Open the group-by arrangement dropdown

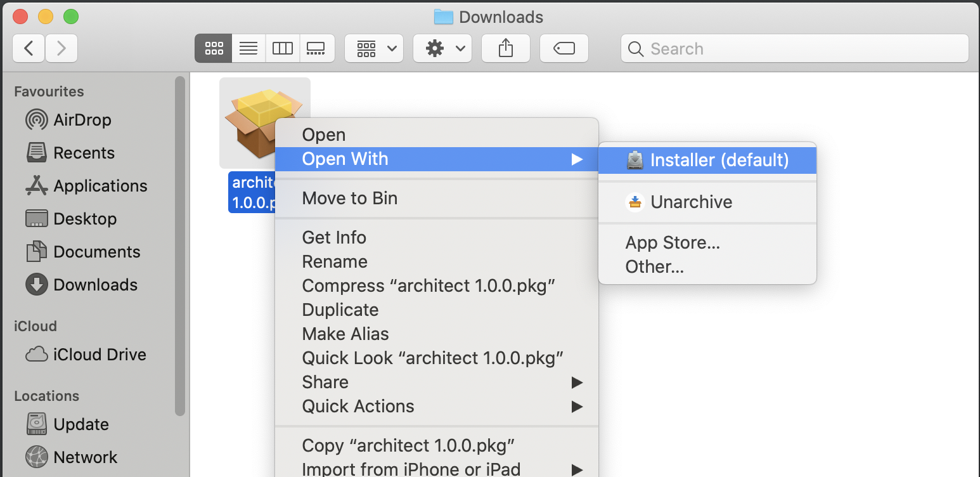[374, 48]
